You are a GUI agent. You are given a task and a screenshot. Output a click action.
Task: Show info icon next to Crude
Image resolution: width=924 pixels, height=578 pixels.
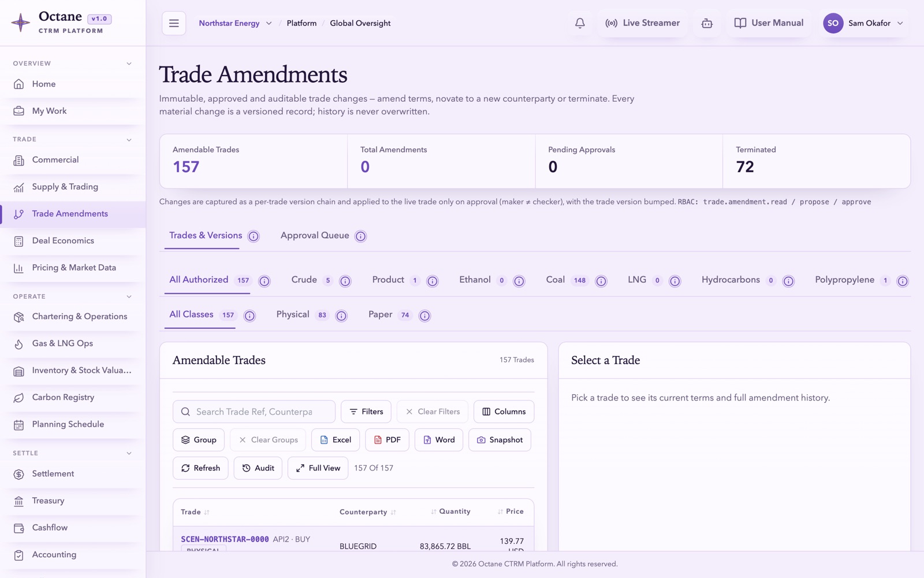click(345, 281)
